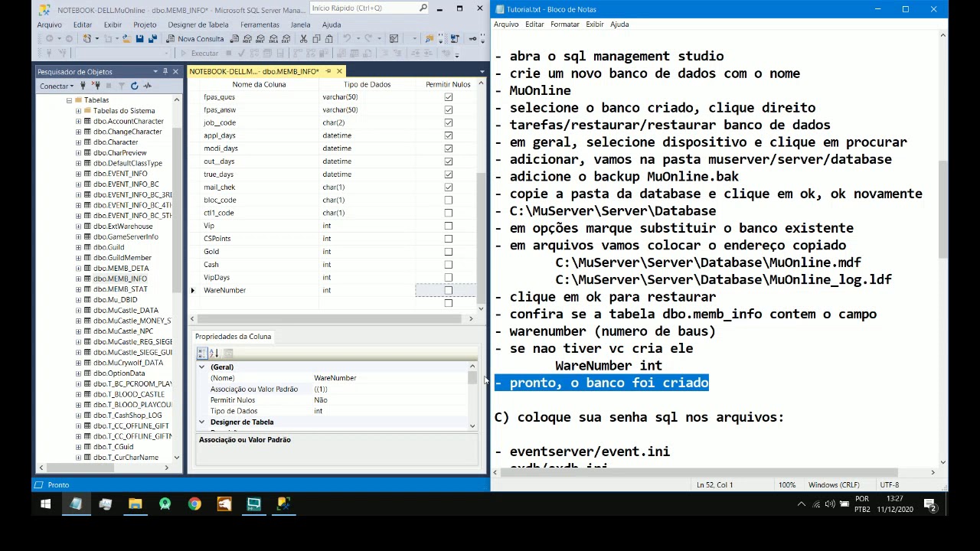Toggle Permitir Nulos for appl_days

[x=449, y=135]
